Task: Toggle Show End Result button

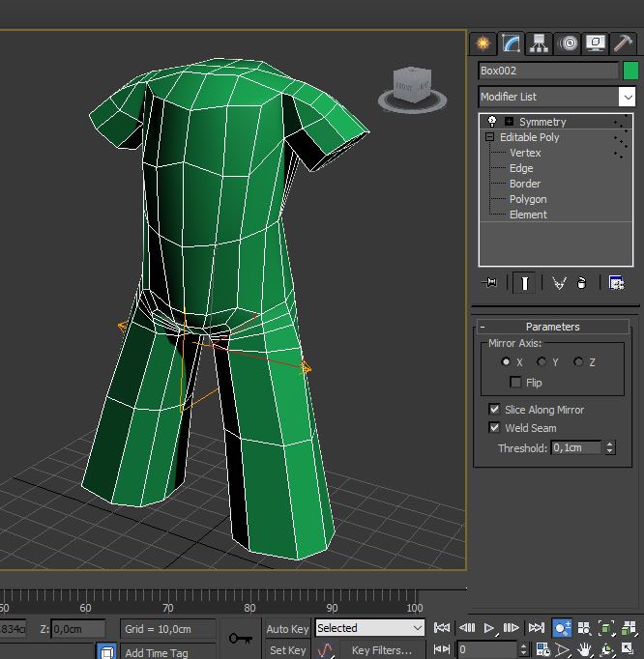Action: pyautogui.click(x=523, y=283)
